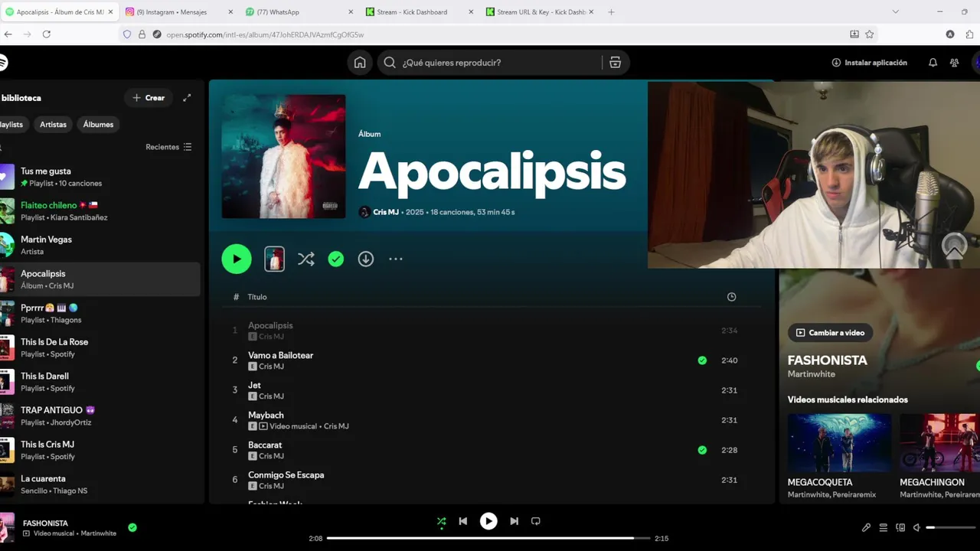Image resolution: width=980 pixels, height=551 pixels.
Task: Open MEGACHINGON related video thumbnail
Action: (x=939, y=443)
